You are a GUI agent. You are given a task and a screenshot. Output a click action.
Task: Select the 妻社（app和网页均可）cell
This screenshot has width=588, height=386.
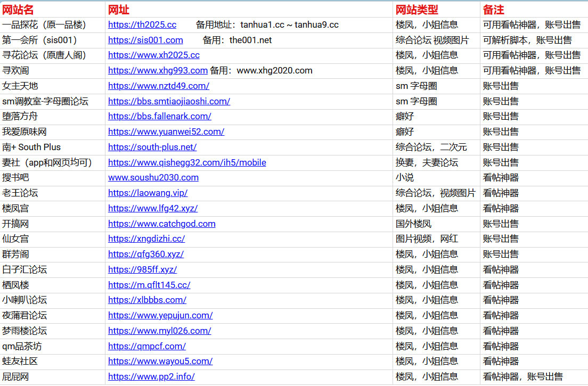[53, 162]
